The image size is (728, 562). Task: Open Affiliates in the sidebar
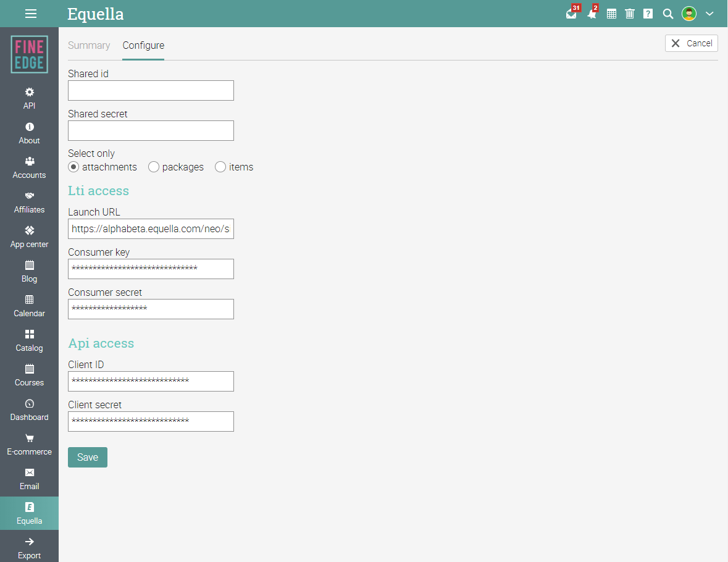tap(29, 203)
